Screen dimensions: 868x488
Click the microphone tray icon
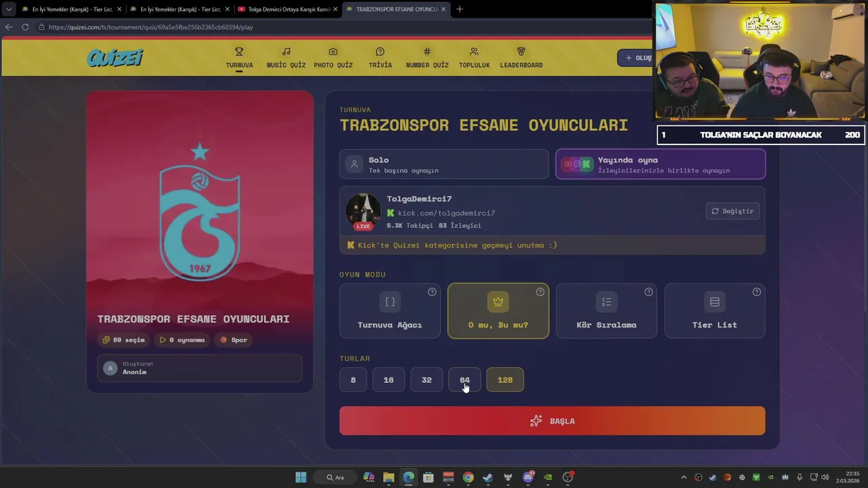(800, 477)
